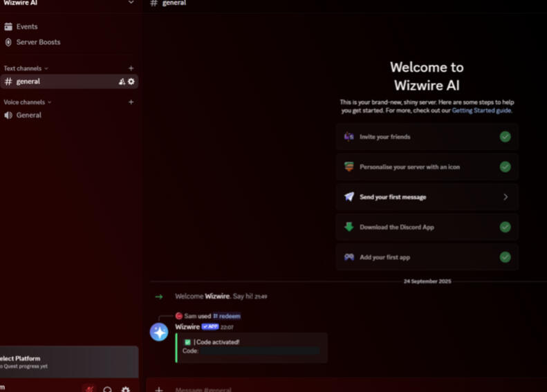Collapse the Voice channels category
Screen dimensions: 547x392
[28, 102]
